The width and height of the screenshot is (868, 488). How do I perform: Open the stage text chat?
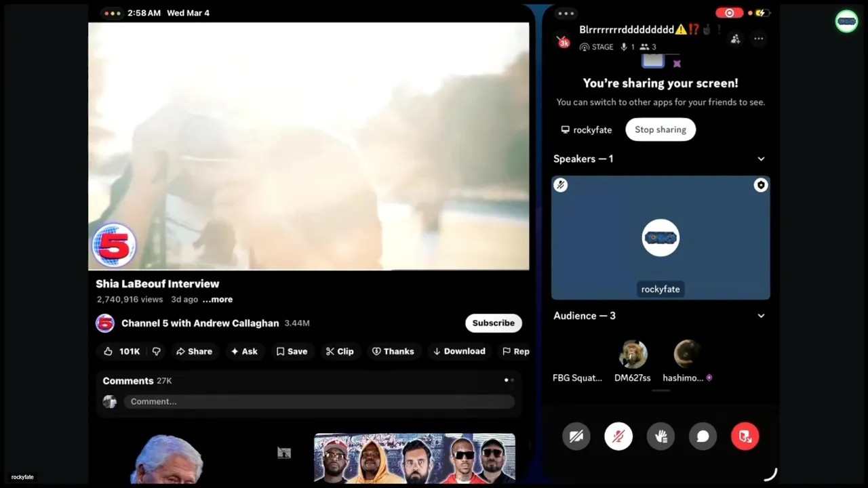[x=703, y=436]
